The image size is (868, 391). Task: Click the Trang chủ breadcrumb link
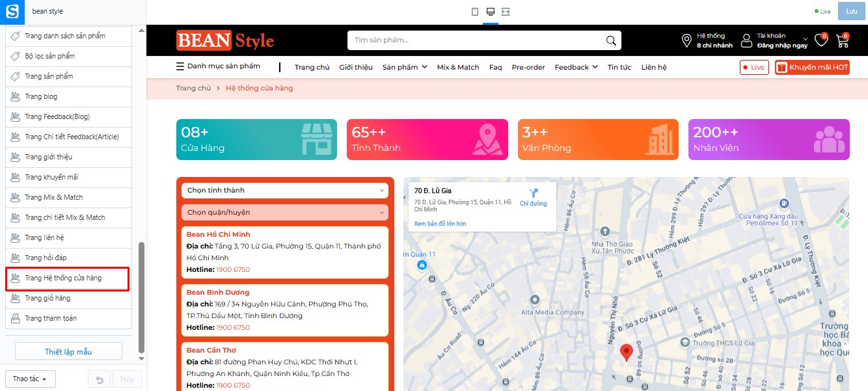point(193,88)
